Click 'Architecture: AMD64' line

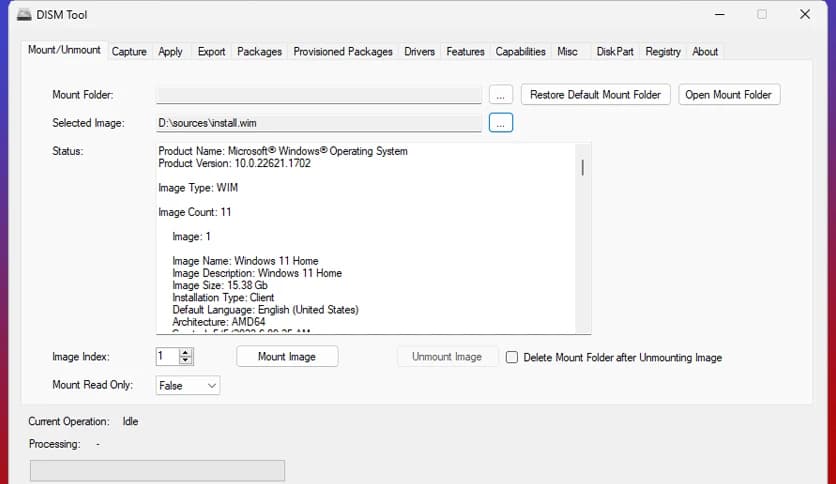point(219,322)
